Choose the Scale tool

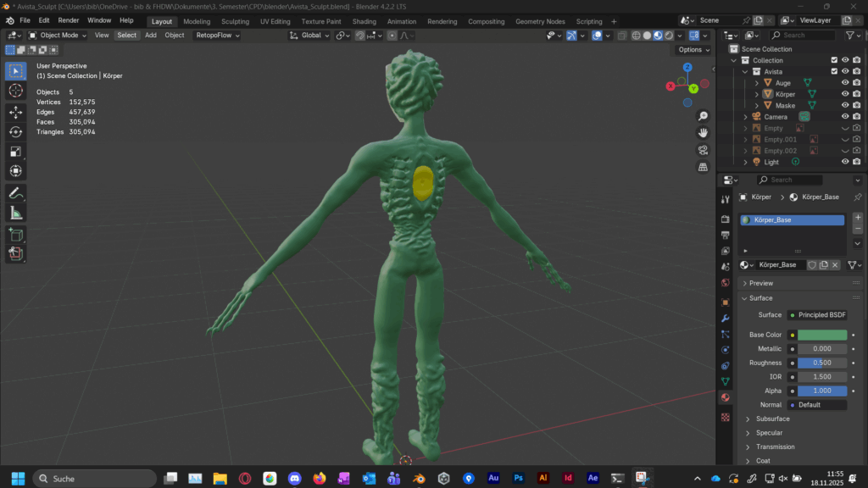tap(15, 152)
